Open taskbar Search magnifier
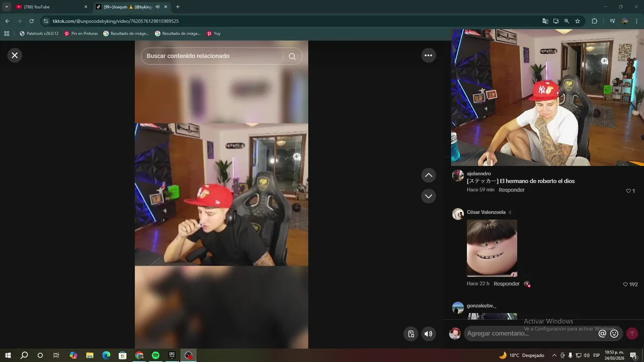The image size is (644, 362). coord(24,355)
